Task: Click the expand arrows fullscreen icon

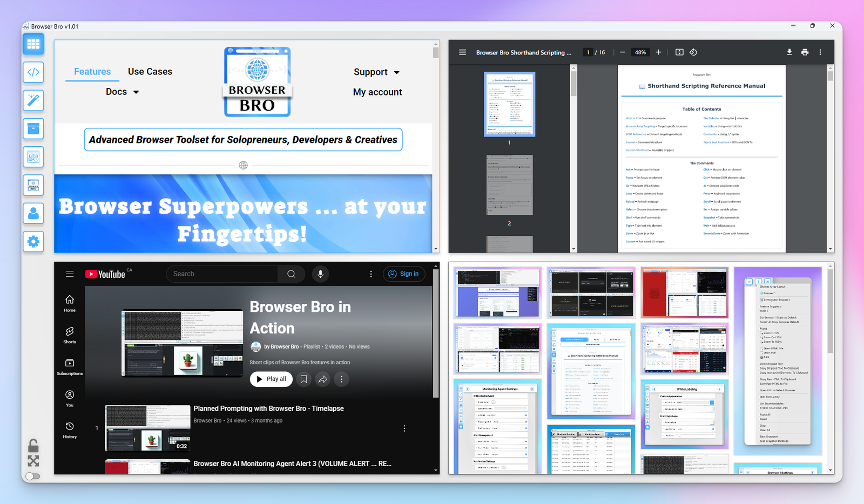Action: coord(33,461)
